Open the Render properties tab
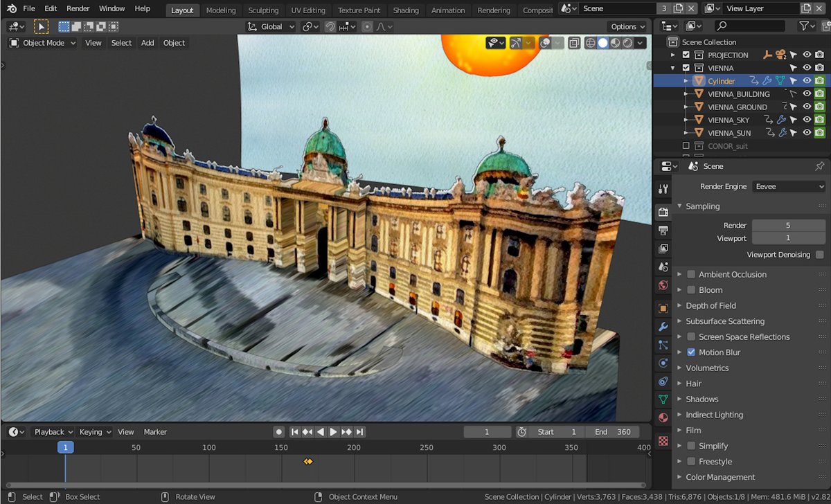Viewport: 831px width, 504px height. tap(663, 212)
